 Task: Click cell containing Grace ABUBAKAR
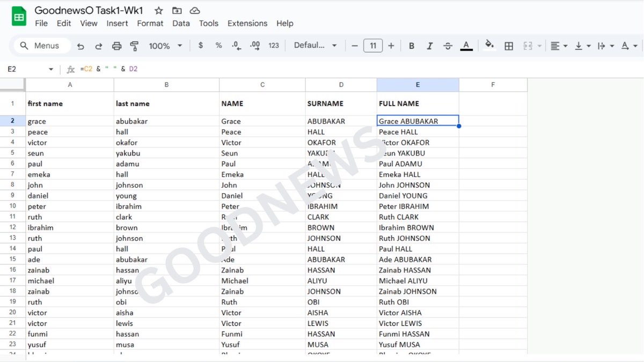pyautogui.click(x=418, y=121)
